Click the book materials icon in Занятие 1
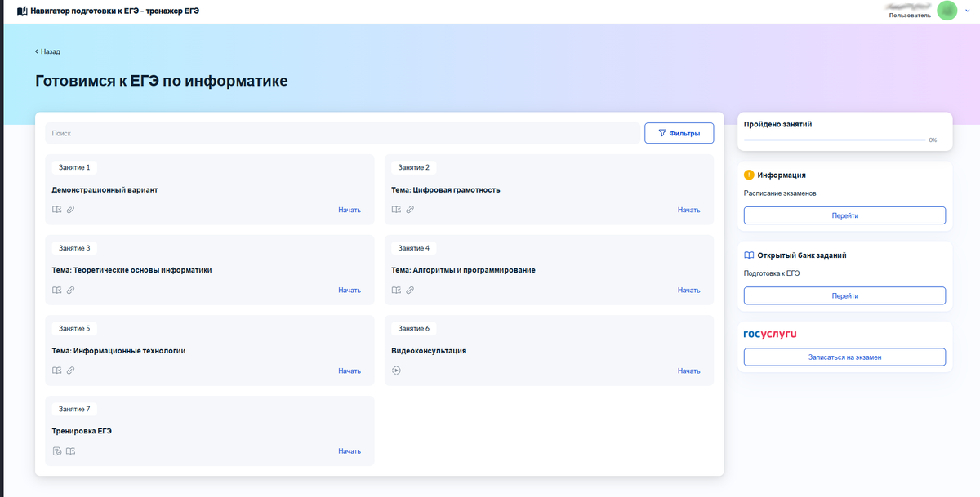The height and width of the screenshot is (497, 980). coord(56,209)
